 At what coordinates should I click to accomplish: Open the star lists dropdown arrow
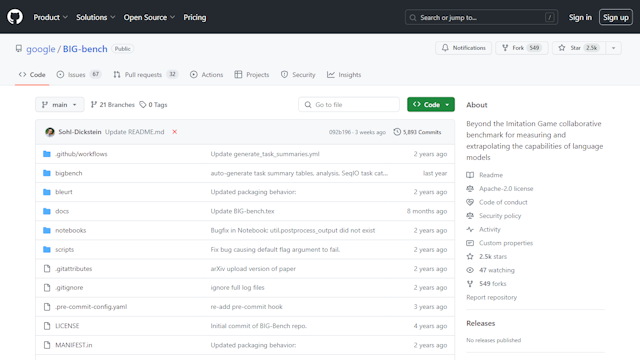(613, 48)
